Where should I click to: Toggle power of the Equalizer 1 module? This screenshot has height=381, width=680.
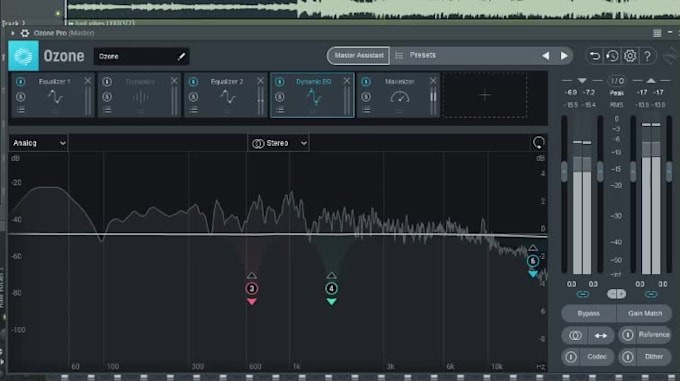[x=20, y=81]
